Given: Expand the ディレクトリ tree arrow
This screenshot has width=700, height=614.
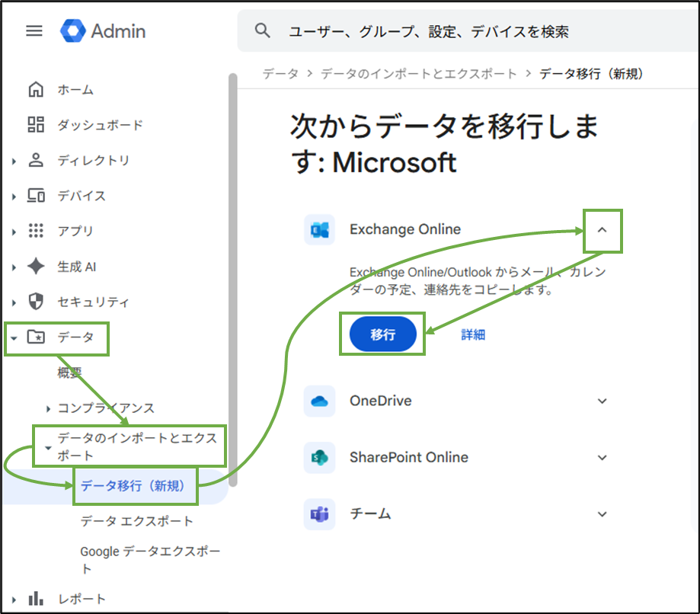Looking at the screenshot, I should click(x=14, y=161).
